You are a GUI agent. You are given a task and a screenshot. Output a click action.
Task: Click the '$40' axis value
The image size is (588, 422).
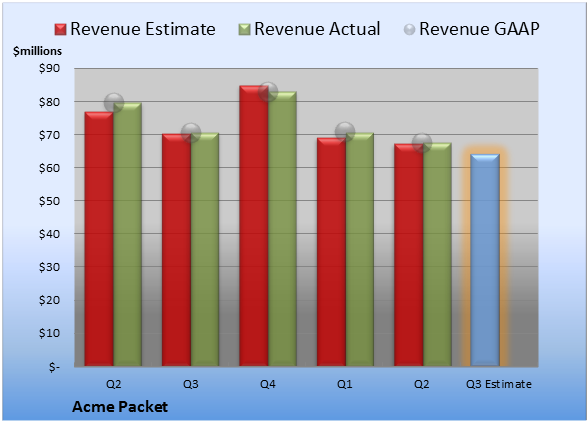(x=50, y=234)
